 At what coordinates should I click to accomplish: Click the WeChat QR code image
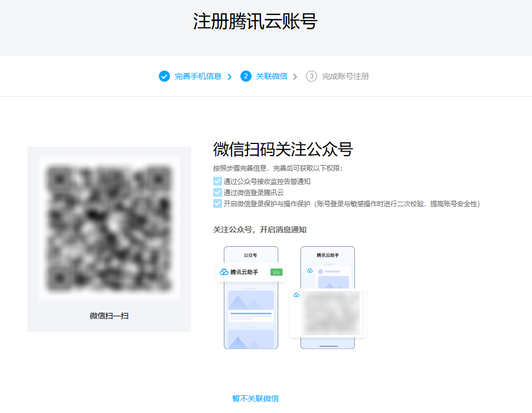point(109,228)
